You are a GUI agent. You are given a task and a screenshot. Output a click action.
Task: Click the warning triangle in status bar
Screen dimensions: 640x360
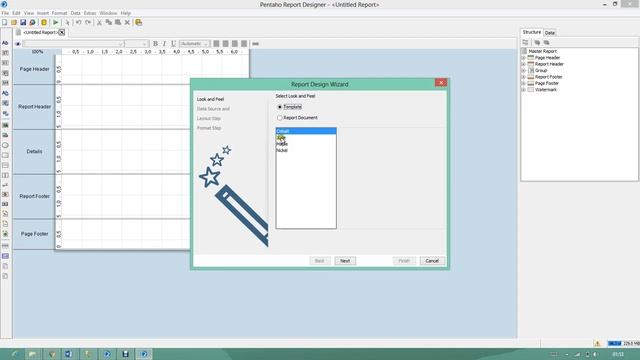click(597, 343)
